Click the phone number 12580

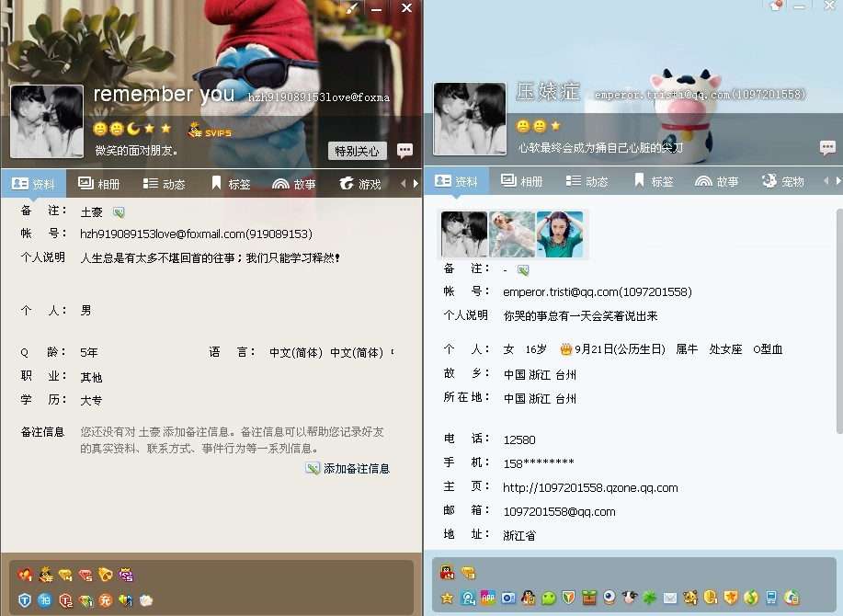(x=519, y=439)
